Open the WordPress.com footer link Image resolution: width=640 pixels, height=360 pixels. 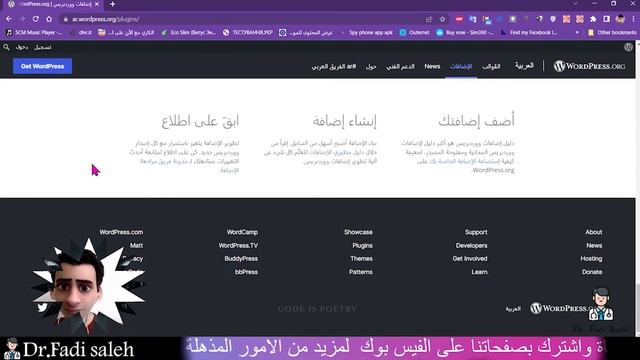point(121,232)
